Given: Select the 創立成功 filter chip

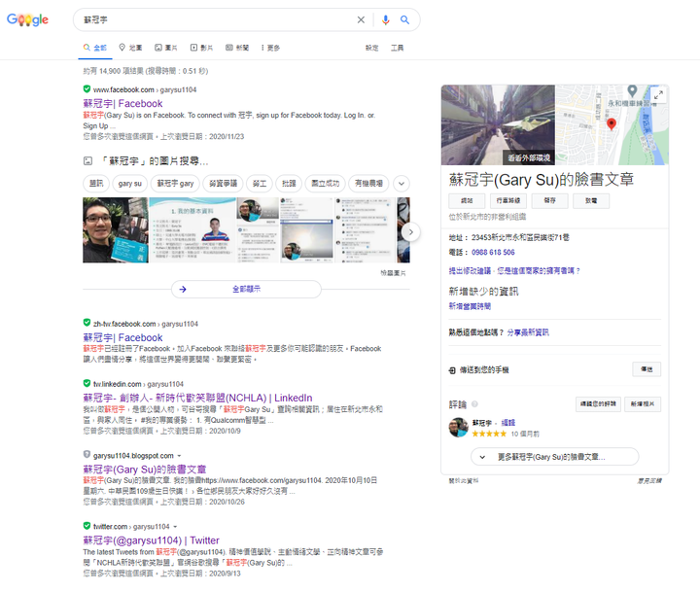Looking at the screenshot, I should tap(325, 184).
